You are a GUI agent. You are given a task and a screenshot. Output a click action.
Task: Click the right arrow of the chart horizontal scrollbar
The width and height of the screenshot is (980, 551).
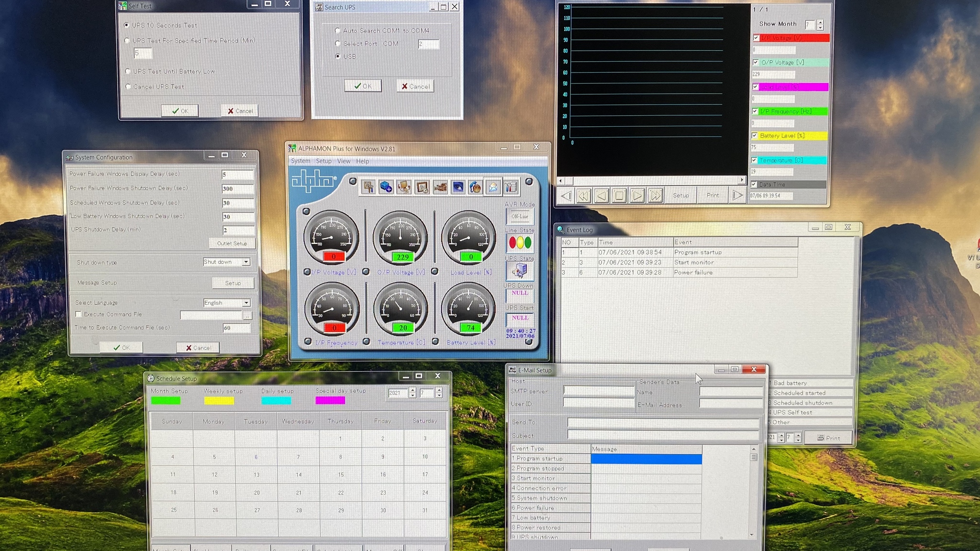click(742, 180)
